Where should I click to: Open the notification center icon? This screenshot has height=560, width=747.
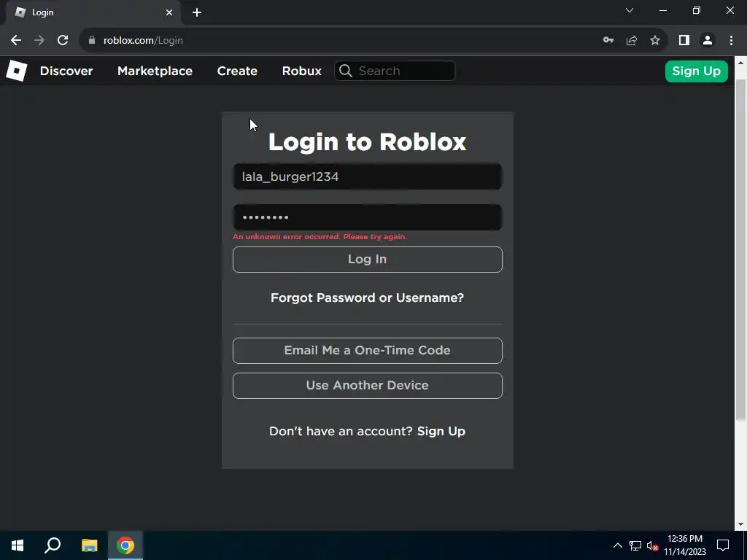pos(723,545)
